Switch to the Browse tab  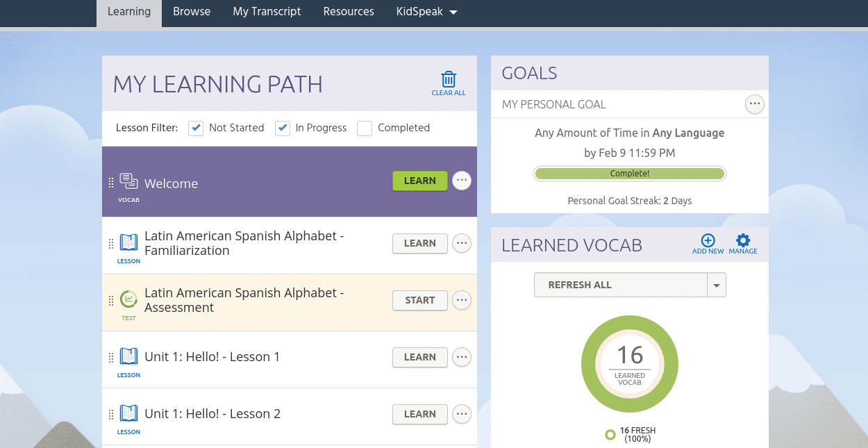pyautogui.click(x=192, y=12)
